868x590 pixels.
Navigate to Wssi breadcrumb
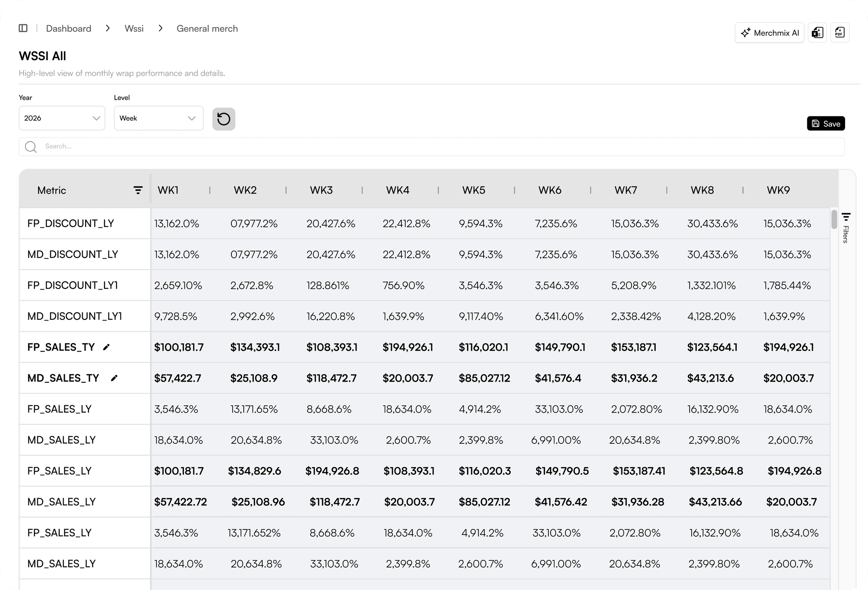134,28
